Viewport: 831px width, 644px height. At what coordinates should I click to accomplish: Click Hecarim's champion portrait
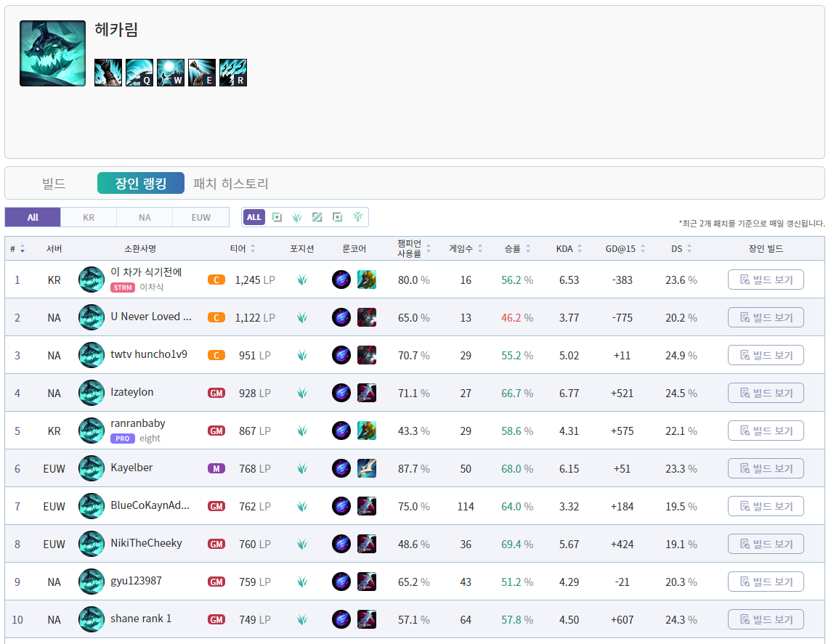[52, 54]
